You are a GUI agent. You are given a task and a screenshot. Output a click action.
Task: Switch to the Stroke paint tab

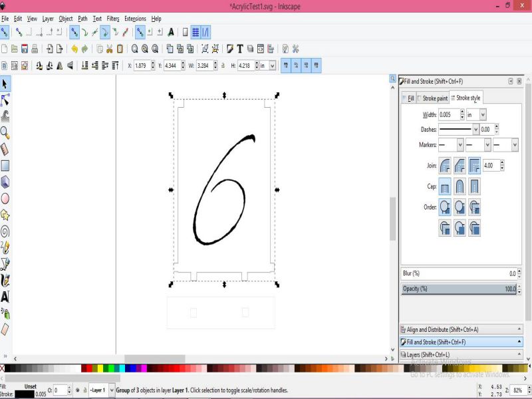coord(433,98)
